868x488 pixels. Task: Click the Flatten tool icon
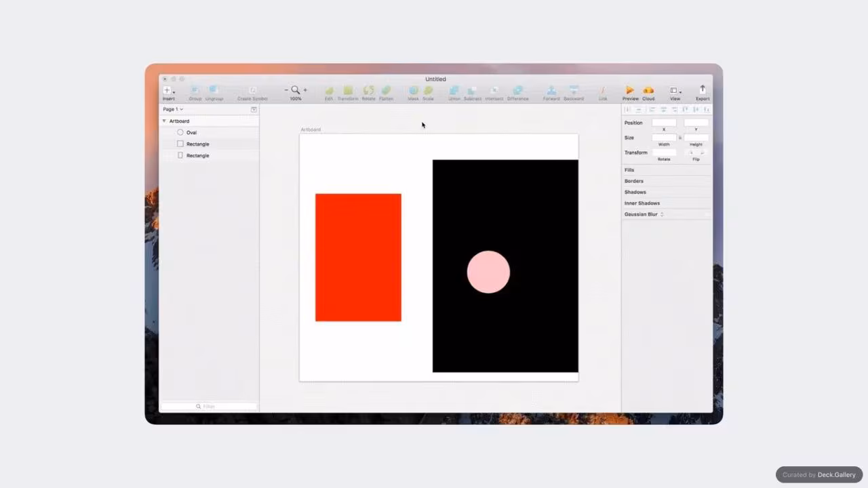(x=386, y=90)
